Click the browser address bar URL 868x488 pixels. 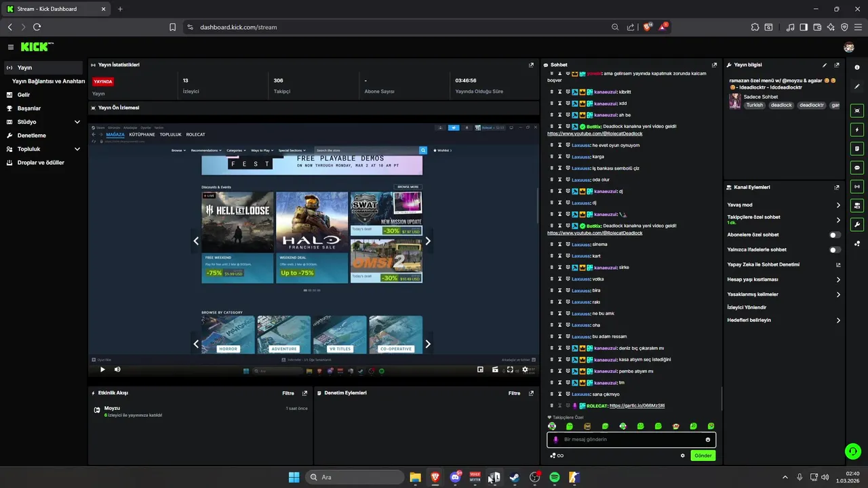tap(238, 27)
